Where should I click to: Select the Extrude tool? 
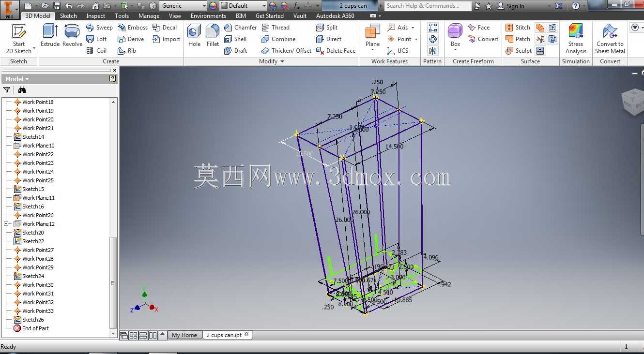tap(50, 36)
